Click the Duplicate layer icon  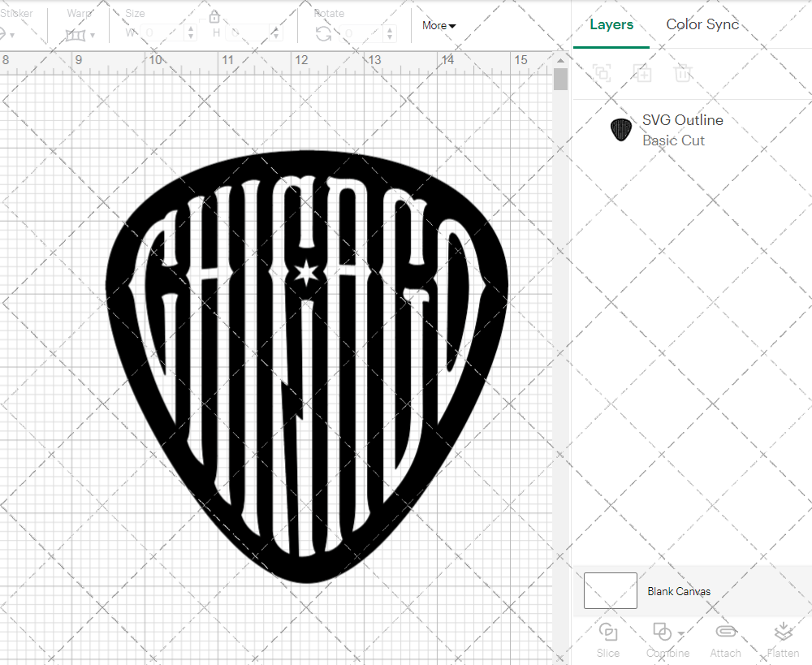[x=642, y=73]
